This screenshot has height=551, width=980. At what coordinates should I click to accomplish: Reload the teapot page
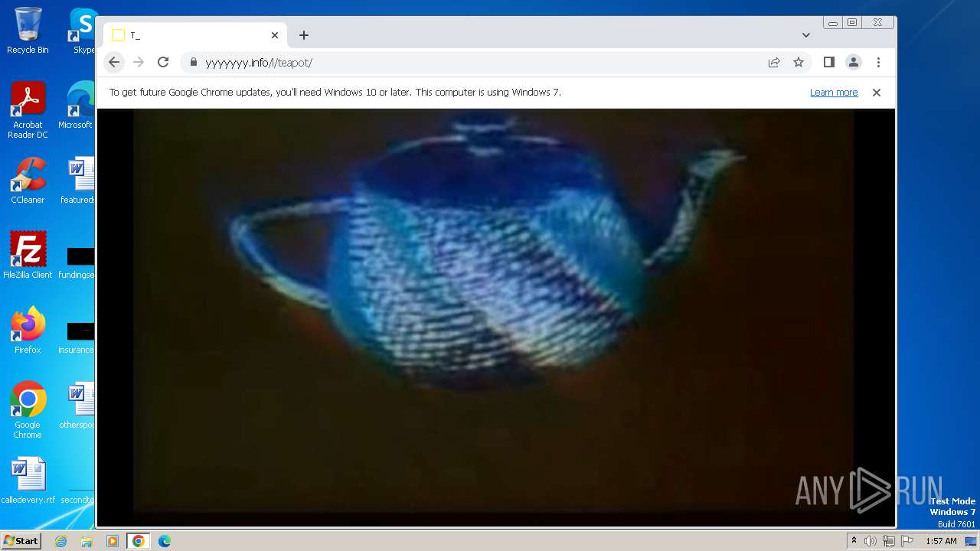click(163, 62)
